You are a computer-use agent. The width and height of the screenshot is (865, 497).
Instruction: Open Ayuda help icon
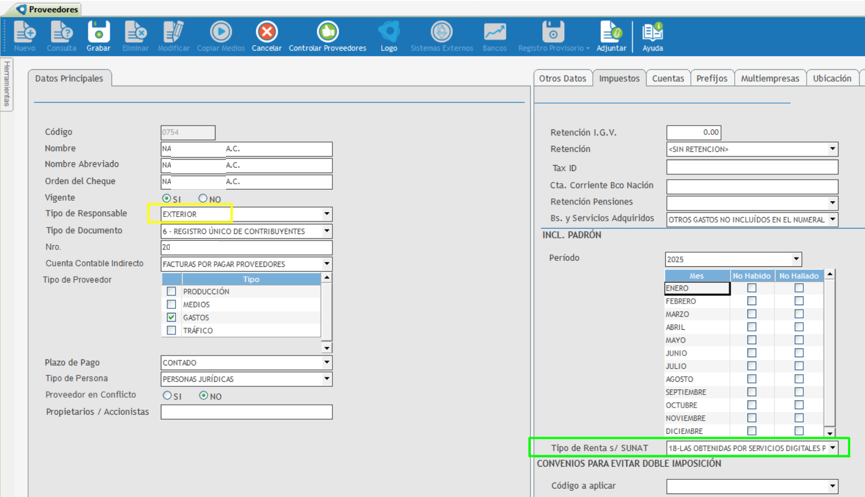coord(652,36)
